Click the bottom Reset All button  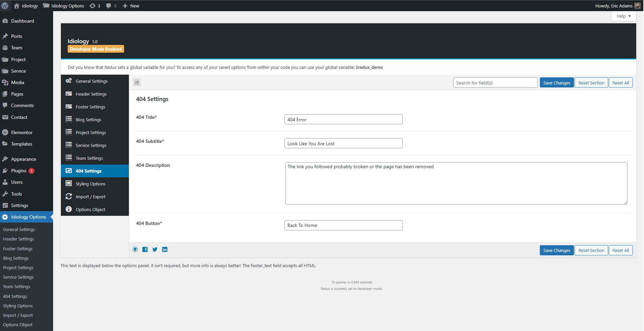(x=620, y=250)
